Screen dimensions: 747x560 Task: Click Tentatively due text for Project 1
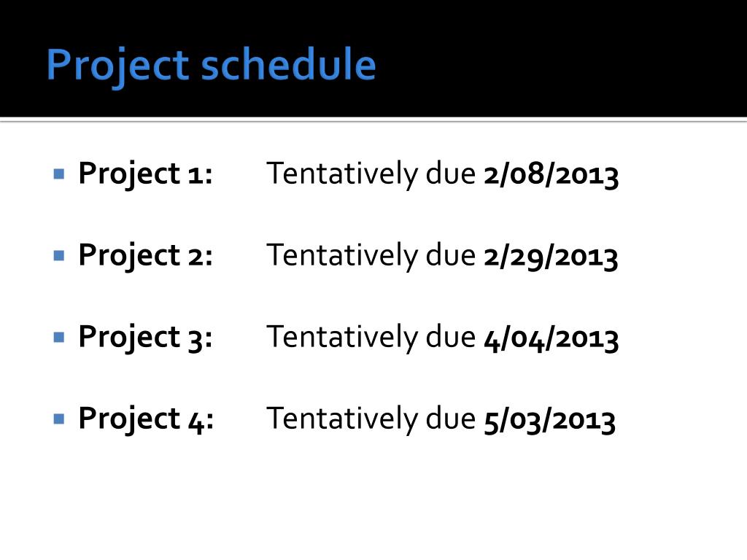tap(371, 174)
